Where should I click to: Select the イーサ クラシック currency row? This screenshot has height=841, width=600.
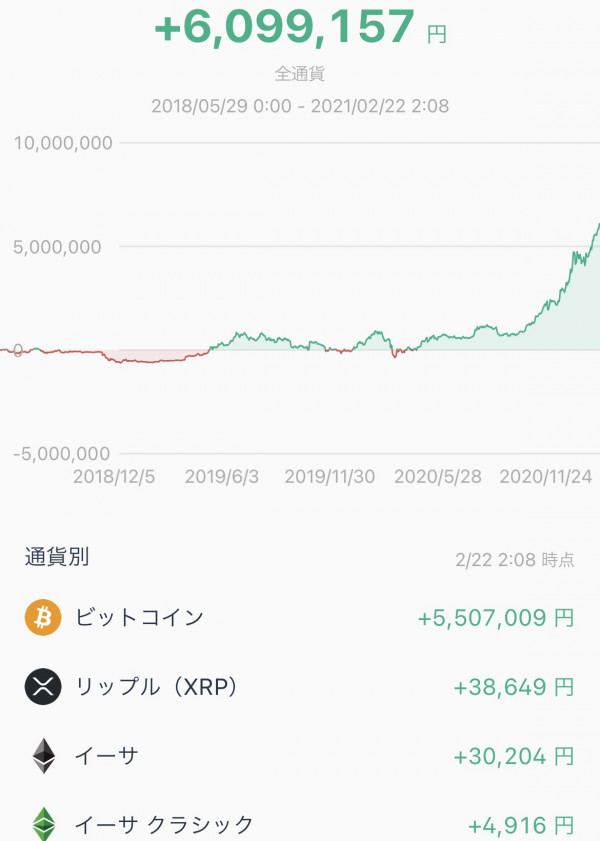(300, 821)
